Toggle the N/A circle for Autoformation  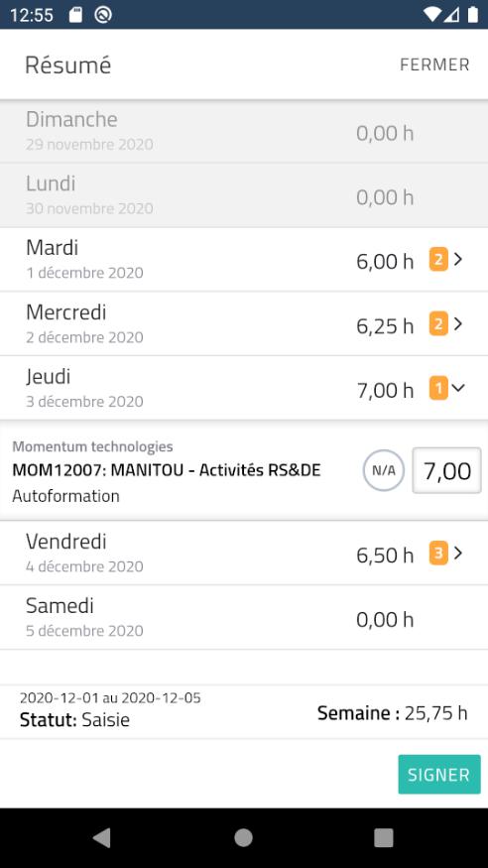[384, 470]
